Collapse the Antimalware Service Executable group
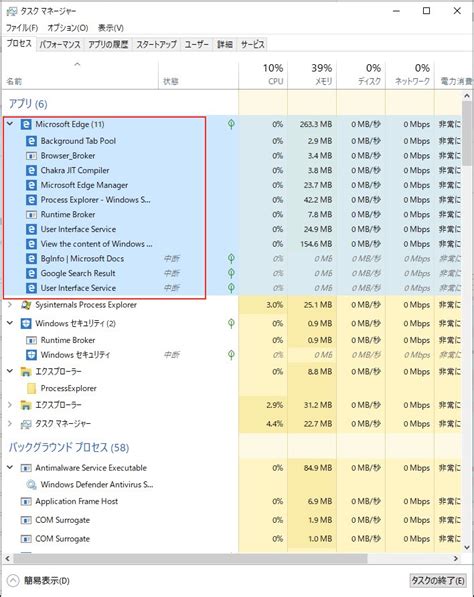The width and height of the screenshot is (474, 597). click(10, 468)
